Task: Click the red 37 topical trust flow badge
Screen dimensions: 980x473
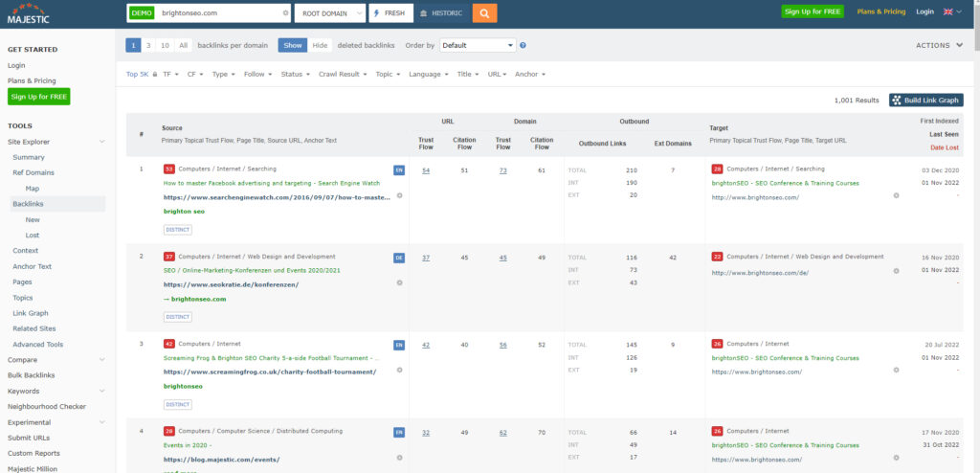Action: point(168,257)
